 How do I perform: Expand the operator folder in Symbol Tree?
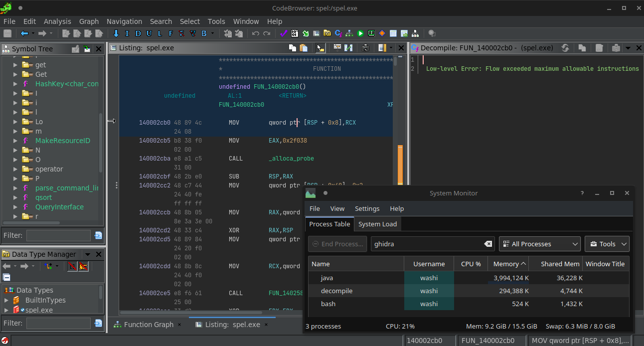point(15,169)
